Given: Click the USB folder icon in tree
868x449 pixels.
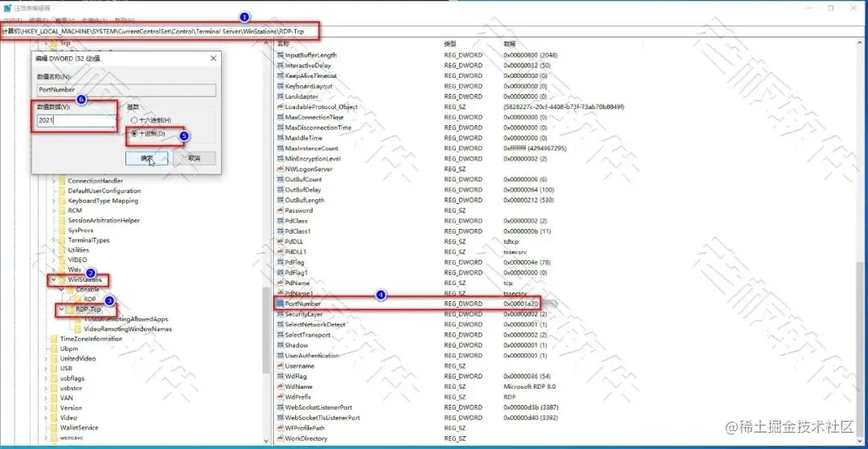Looking at the screenshot, I should click(x=54, y=368).
